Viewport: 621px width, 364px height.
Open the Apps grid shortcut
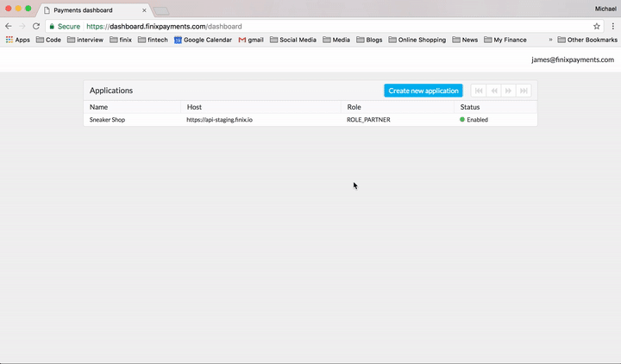click(17, 40)
